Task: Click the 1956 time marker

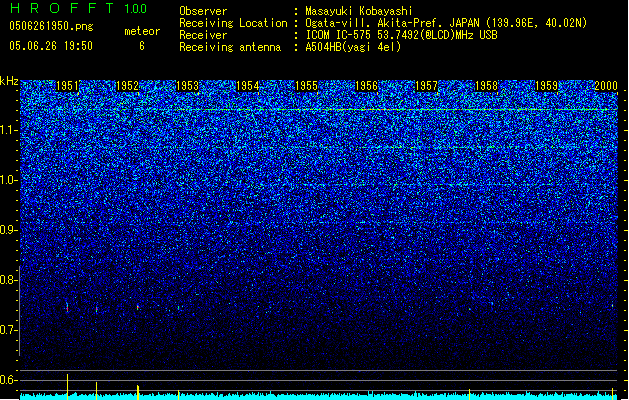Action: [366, 86]
